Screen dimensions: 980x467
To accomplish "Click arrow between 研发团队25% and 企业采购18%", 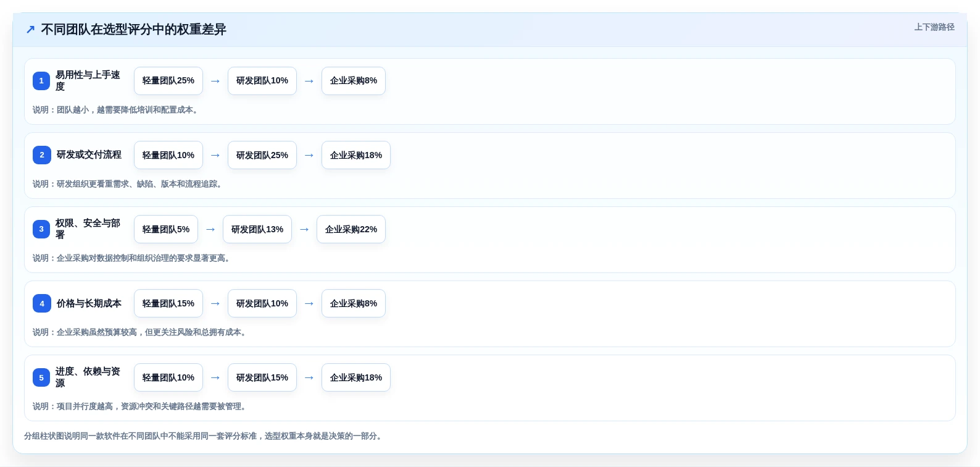I will (x=309, y=155).
